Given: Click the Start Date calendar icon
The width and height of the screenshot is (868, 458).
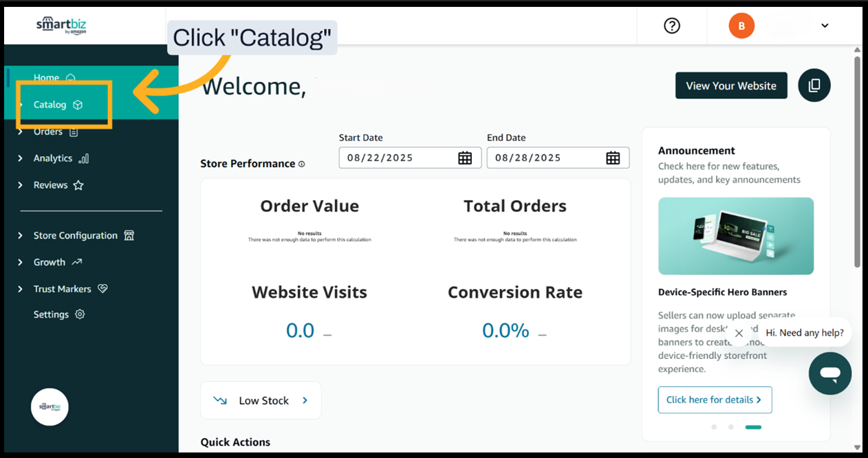Looking at the screenshot, I should click(465, 157).
